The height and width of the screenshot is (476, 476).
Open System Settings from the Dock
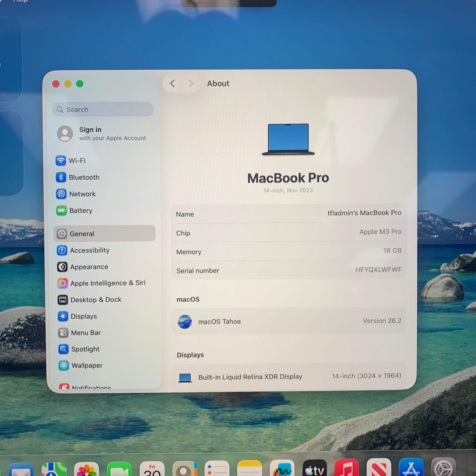click(444, 467)
